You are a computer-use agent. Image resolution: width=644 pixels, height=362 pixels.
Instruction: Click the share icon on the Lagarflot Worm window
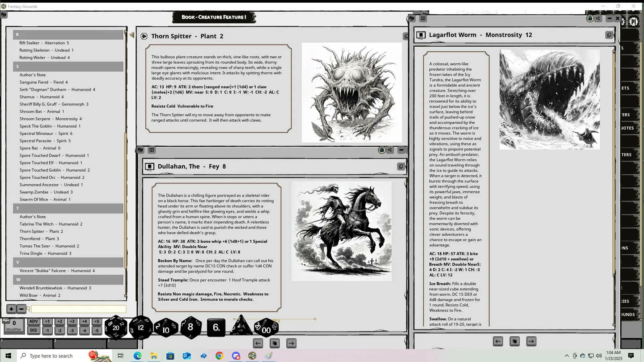[x=598, y=18]
